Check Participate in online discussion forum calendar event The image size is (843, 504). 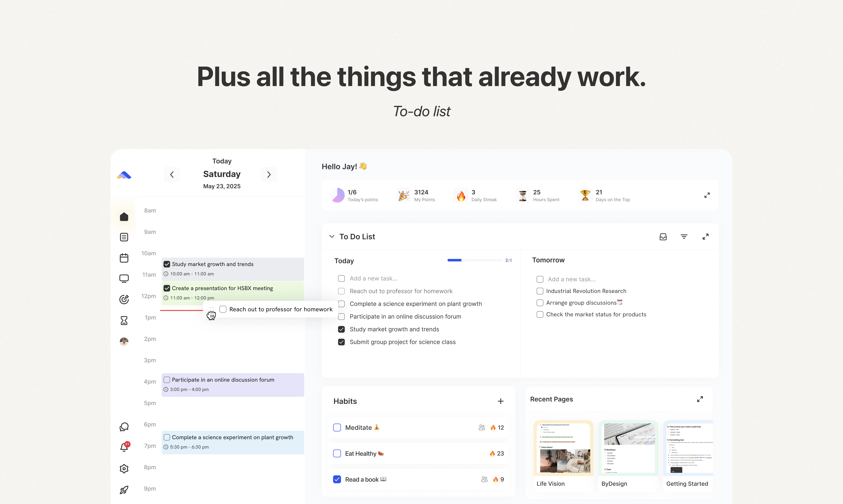click(167, 380)
